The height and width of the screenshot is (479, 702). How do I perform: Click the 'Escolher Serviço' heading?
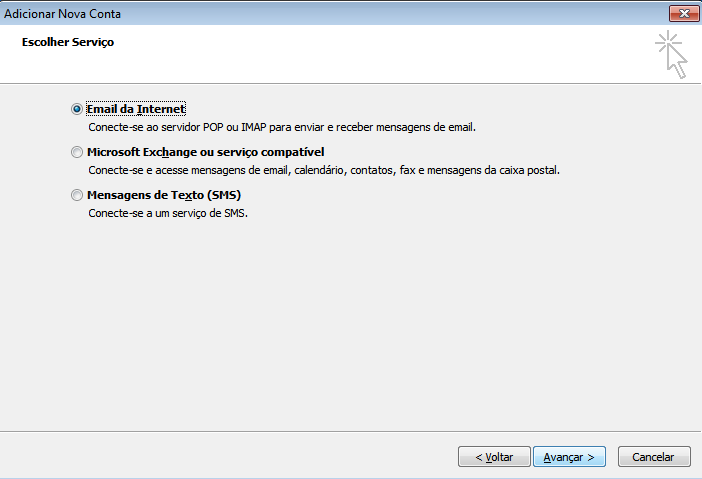(x=68, y=42)
